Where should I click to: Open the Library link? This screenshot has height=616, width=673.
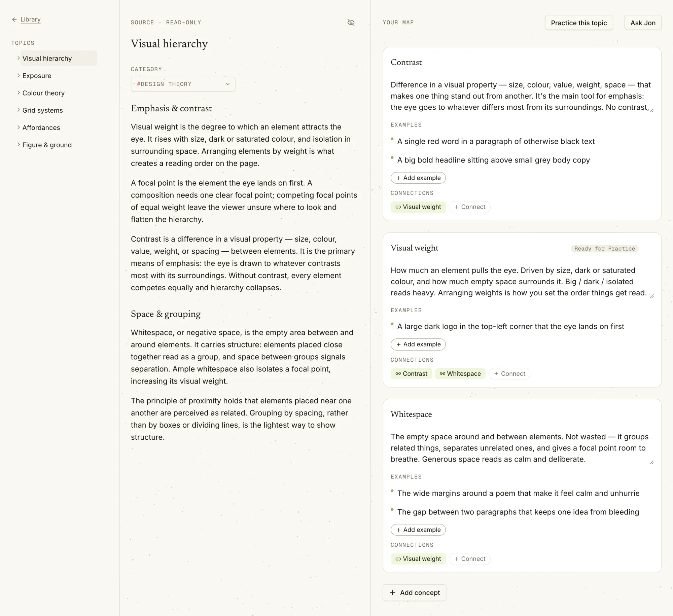[31, 20]
